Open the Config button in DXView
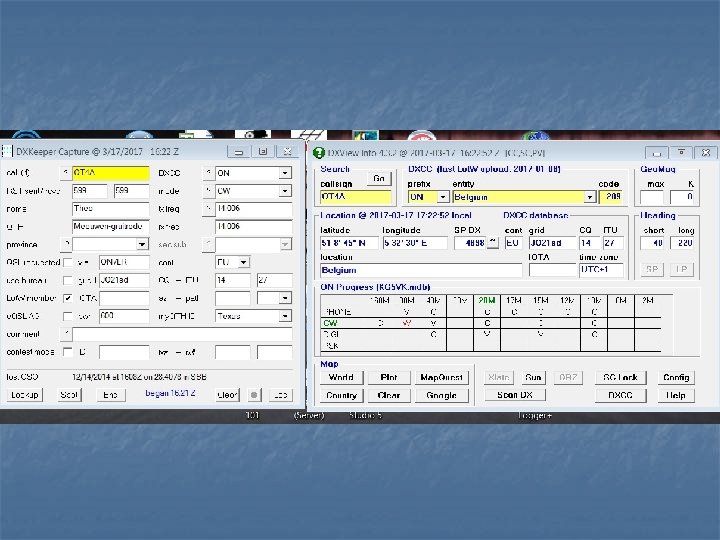The height and width of the screenshot is (540, 720). pyautogui.click(x=675, y=378)
